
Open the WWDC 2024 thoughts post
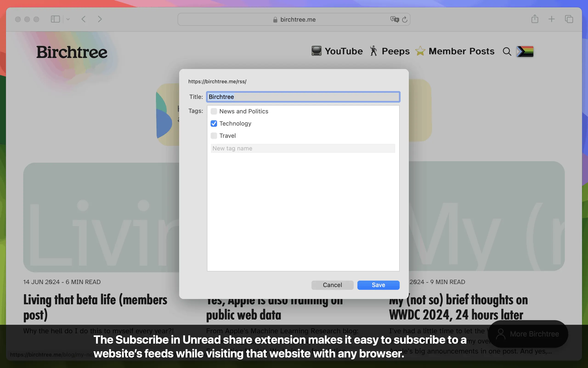coord(458,307)
